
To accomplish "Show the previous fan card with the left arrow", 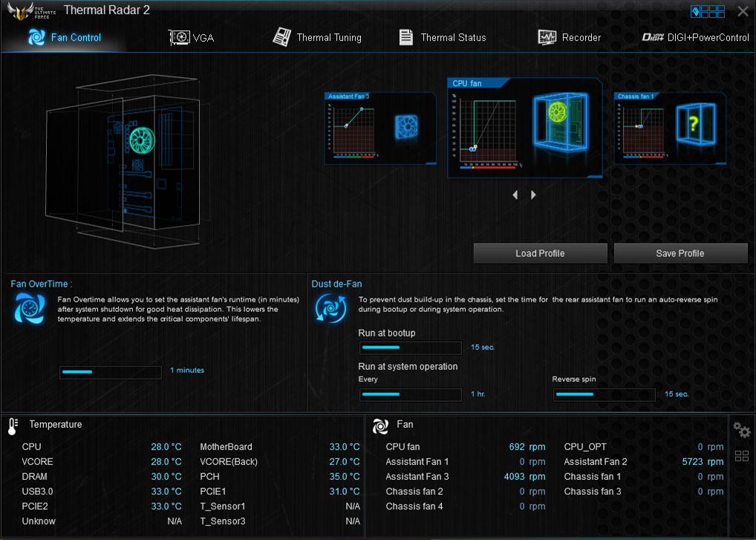I will point(515,195).
